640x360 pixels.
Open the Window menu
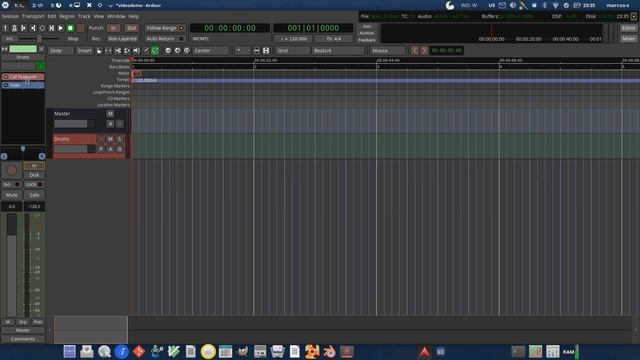pos(116,16)
